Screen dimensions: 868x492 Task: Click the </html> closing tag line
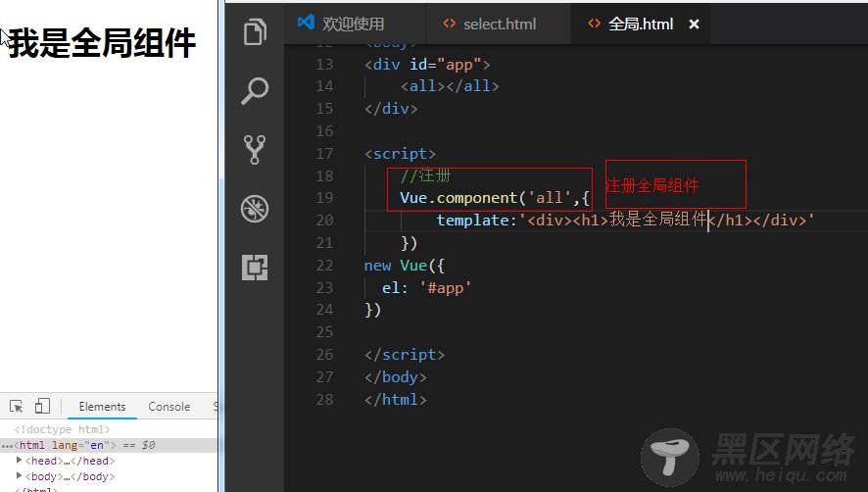395,400
